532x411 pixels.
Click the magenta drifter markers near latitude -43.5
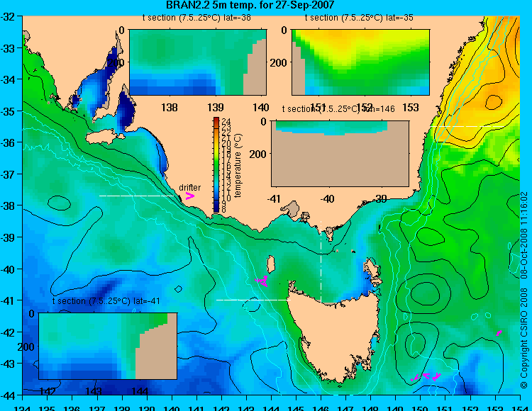click(426, 377)
